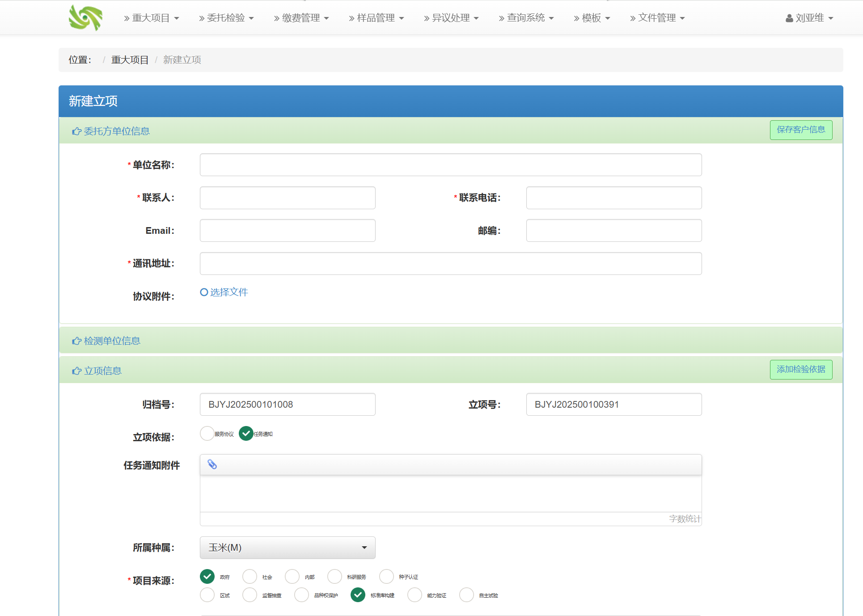Toggle the 种子认证 project source option
This screenshot has width=863, height=616.
(x=386, y=576)
